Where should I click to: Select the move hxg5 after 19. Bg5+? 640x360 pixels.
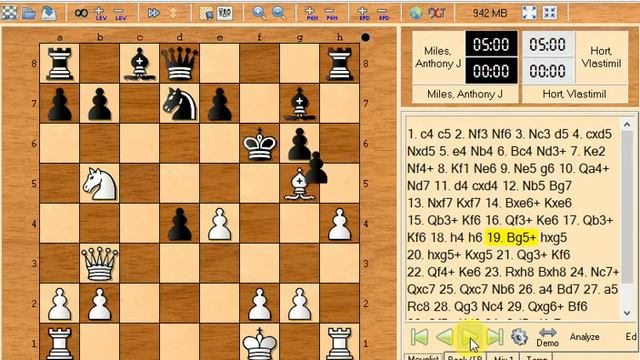coord(553,238)
